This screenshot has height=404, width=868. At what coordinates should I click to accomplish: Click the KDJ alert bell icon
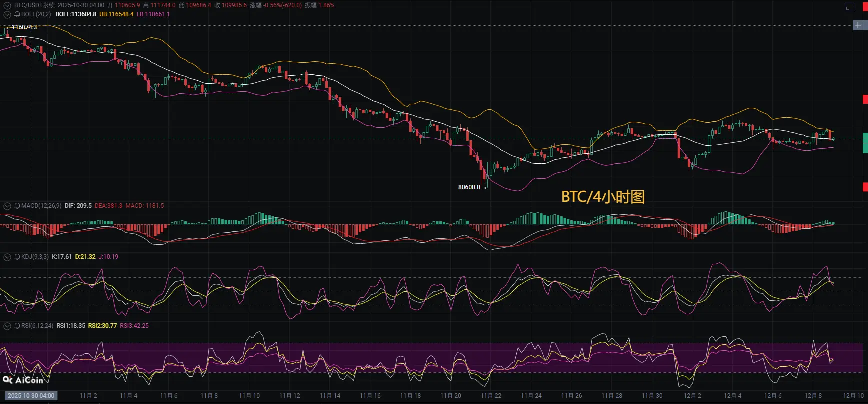(x=17, y=257)
